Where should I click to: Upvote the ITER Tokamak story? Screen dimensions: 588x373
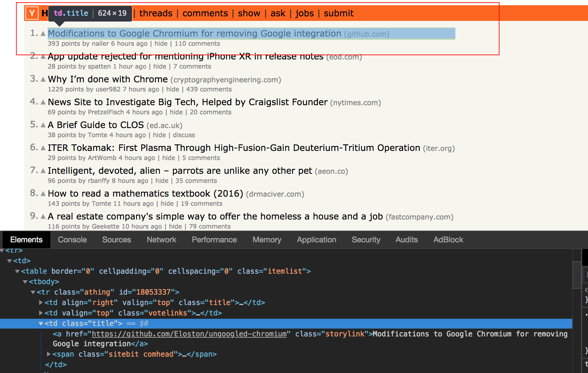click(x=43, y=148)
